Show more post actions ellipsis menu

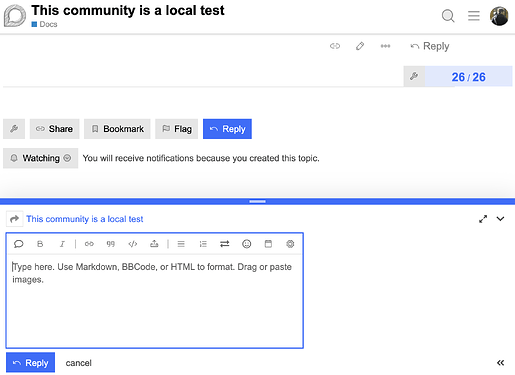[x=385, y=46]
